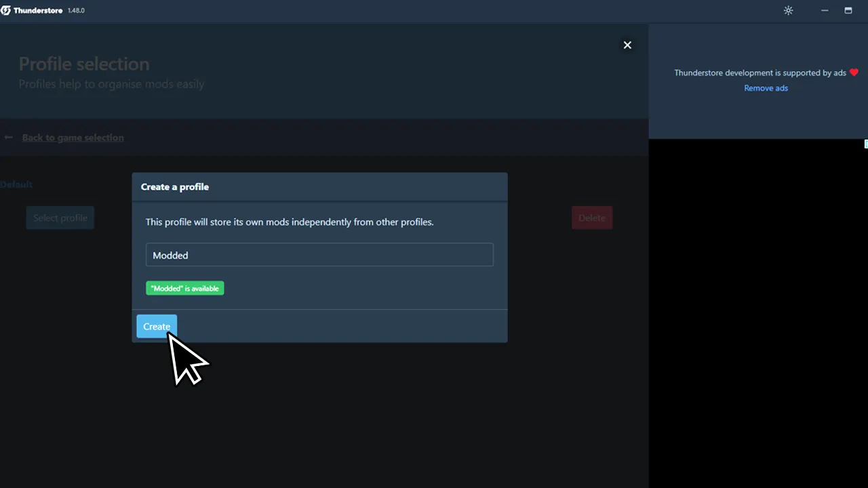Click the Default profile label
868x488 pixels.
(16, 184)
